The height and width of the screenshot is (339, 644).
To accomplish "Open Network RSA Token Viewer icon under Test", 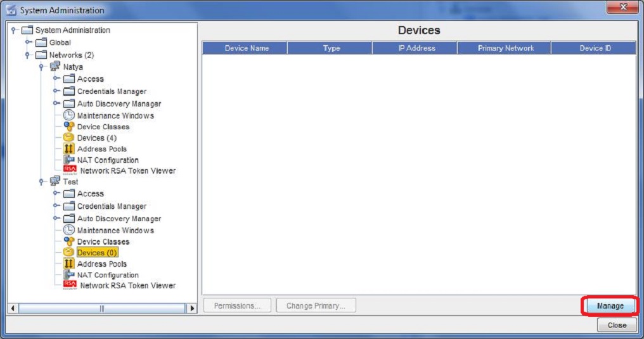I will (x=70, y=285).
